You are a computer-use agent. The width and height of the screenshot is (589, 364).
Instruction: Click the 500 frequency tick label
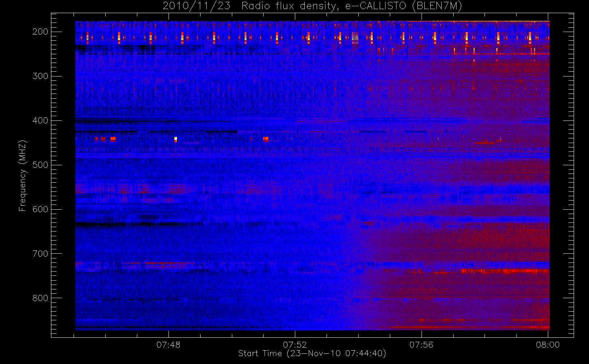40,165
